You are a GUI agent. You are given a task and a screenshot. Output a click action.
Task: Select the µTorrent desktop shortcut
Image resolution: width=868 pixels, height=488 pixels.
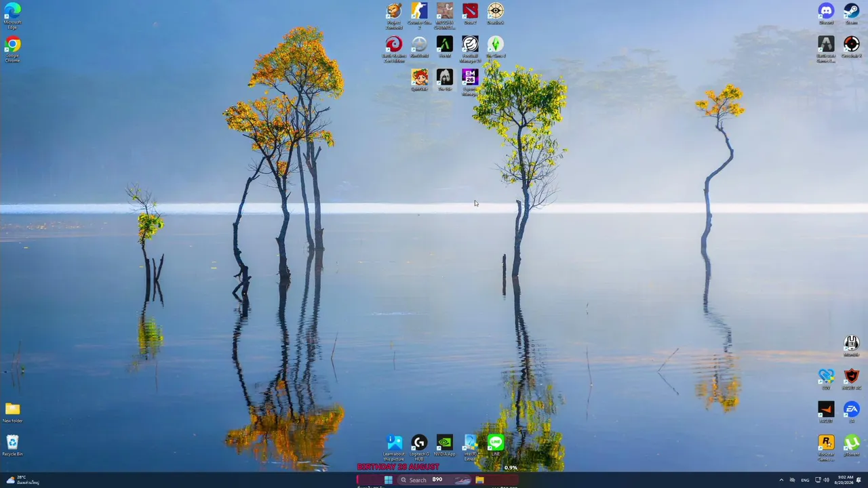point(852,445)
